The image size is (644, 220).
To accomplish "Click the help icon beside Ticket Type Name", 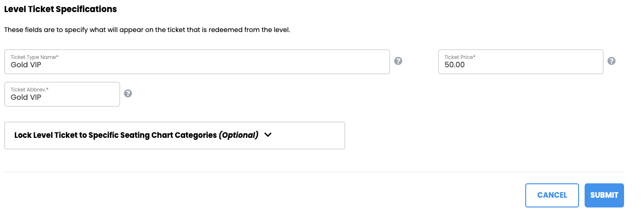I will coord(398,61).
